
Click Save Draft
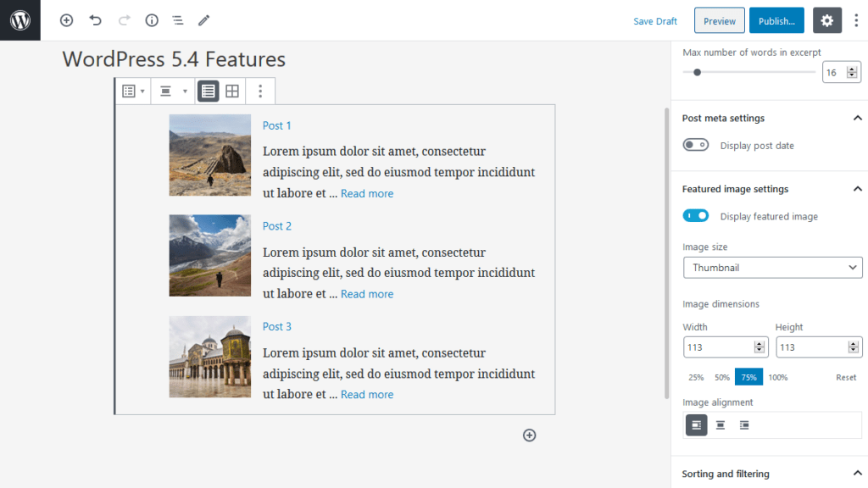click(655, 21)
